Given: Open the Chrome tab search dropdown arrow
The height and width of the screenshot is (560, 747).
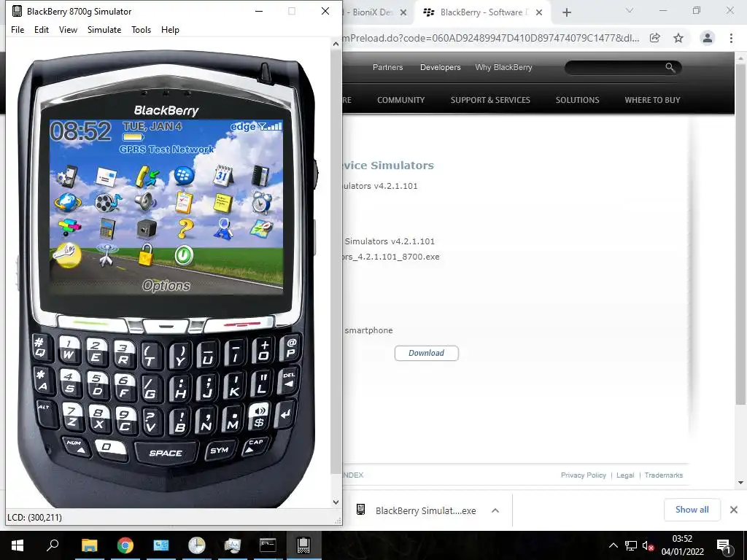Looking at the screenshot, I should click(630, 10).
